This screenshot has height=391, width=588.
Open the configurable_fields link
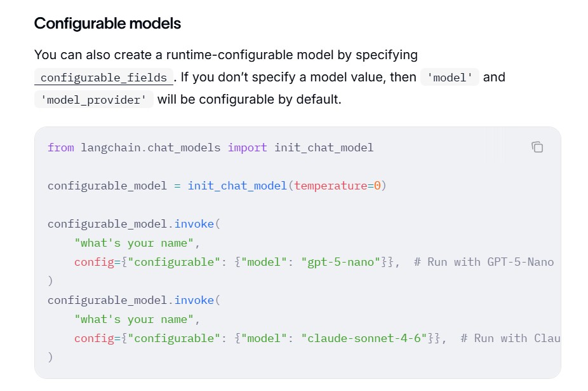[x=104, y=78]
